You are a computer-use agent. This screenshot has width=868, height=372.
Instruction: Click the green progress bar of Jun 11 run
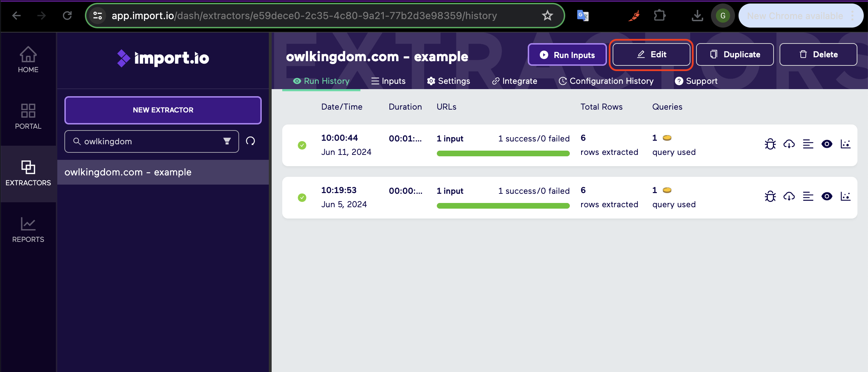[503, 153]
